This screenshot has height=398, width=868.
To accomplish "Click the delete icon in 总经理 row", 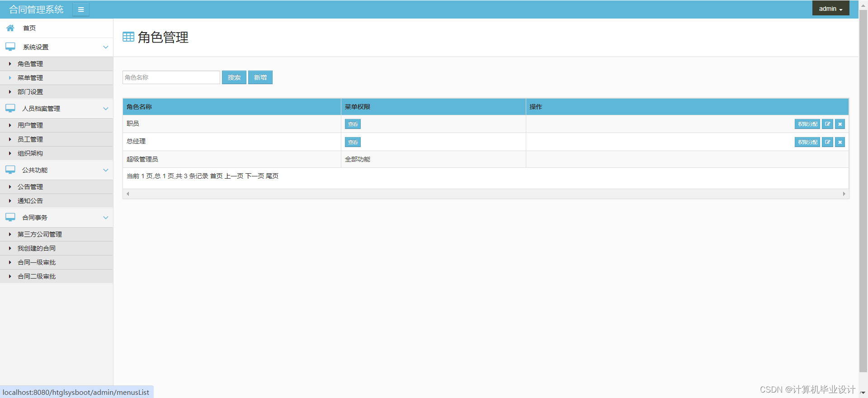I will click(840, 142).
